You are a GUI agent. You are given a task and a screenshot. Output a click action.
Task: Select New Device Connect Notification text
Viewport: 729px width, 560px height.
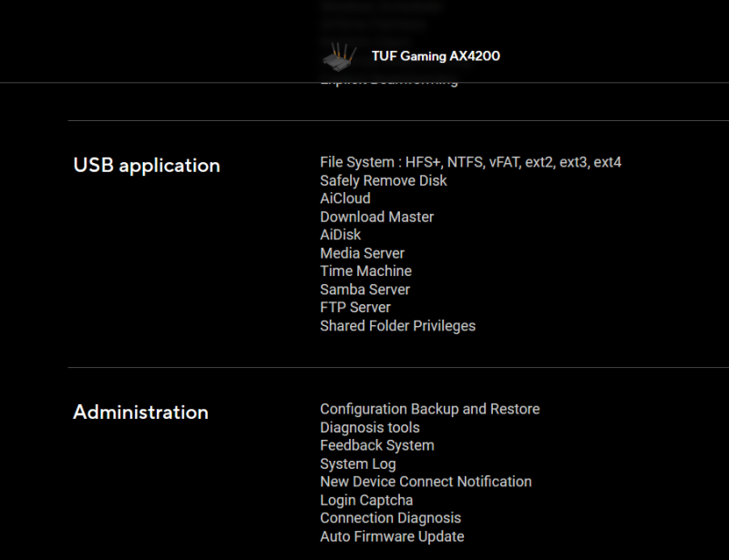426,482
